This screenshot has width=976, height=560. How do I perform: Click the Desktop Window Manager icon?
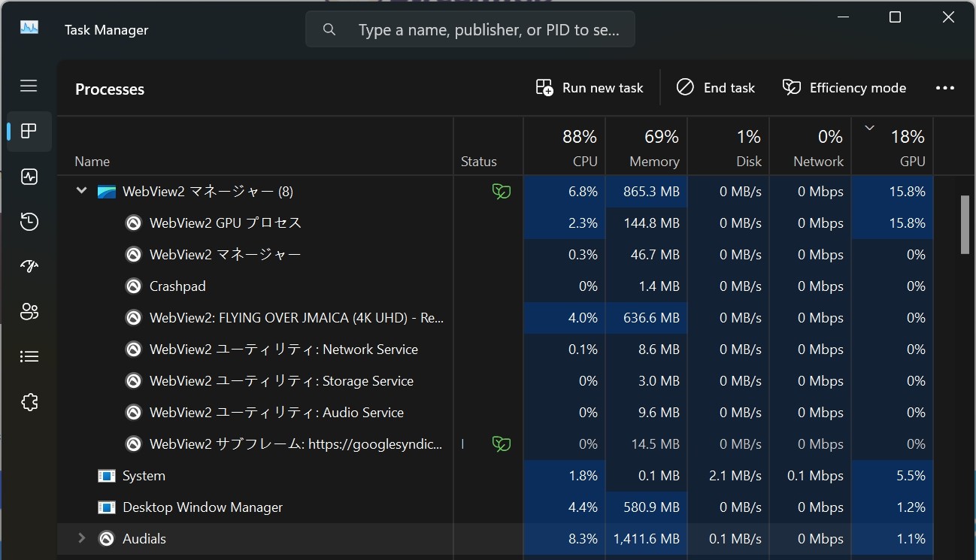107,507
